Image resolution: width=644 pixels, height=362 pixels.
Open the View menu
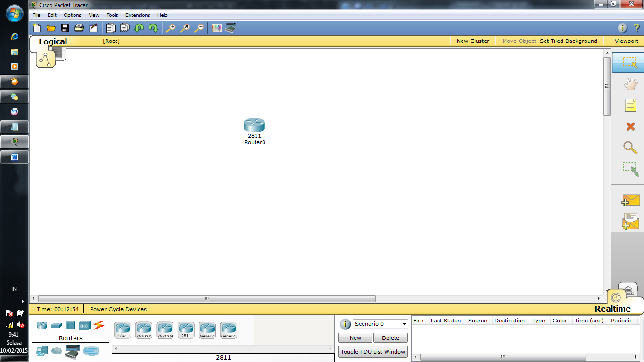tap(94, 15)
